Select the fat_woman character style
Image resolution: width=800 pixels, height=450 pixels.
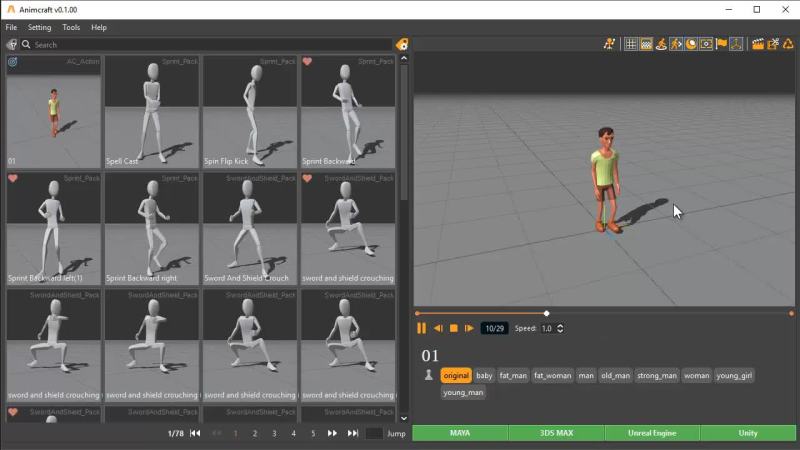553,376
